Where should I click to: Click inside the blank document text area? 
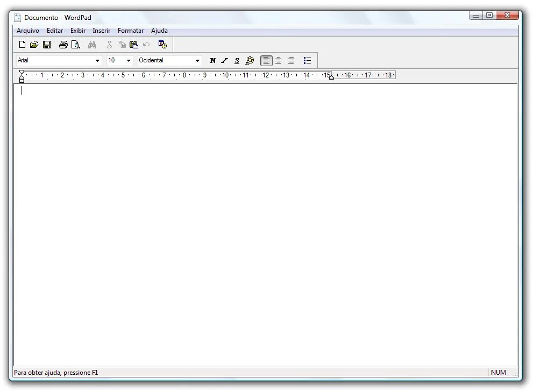[x=266, y=225]
